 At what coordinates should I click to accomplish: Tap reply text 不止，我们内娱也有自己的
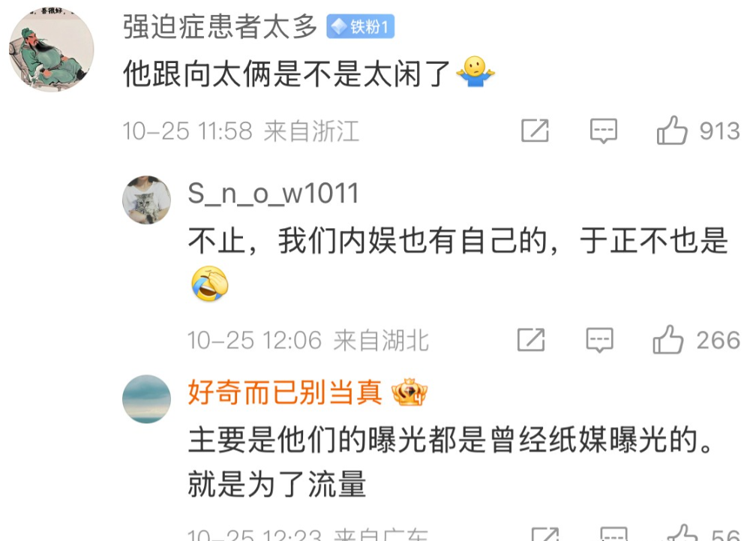pyautogui.click(x=367, y=241)
